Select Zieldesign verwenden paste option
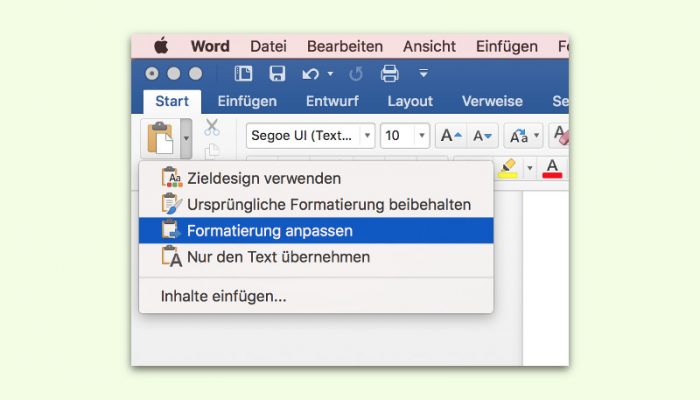The width and height of the screenshot is (700, 400). click(316, 179)
